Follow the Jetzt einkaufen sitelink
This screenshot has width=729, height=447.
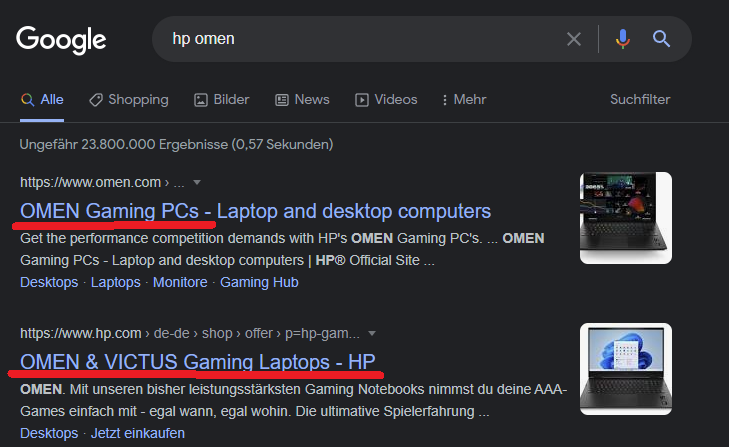(138, 433)
